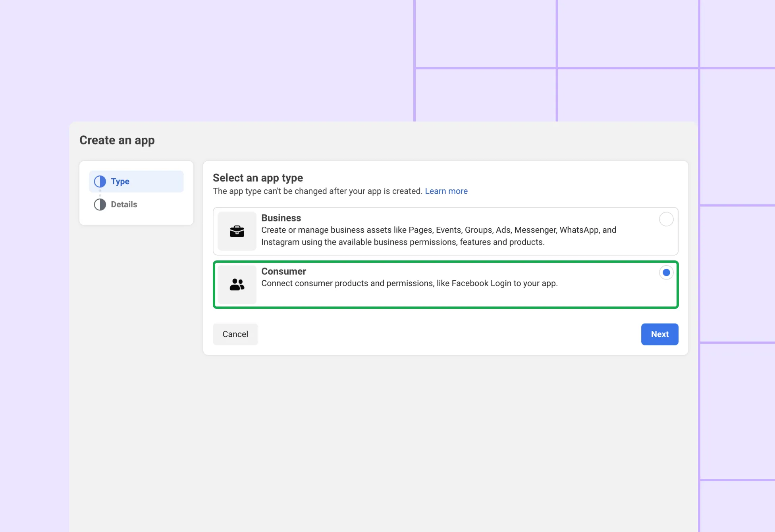The width and height of the screenshot is (775, 532).
Task: Click the Cancel button
Action: (x=235, y=334)
